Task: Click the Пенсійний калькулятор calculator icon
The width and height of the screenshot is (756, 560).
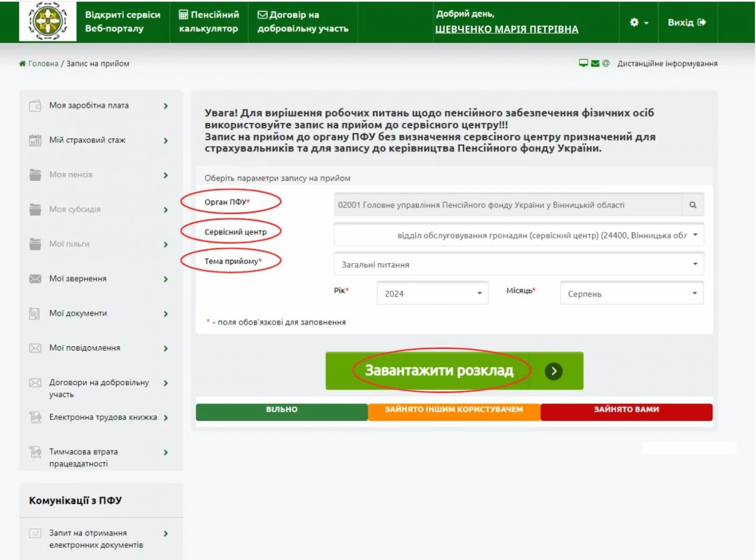Action: [183, 15]
